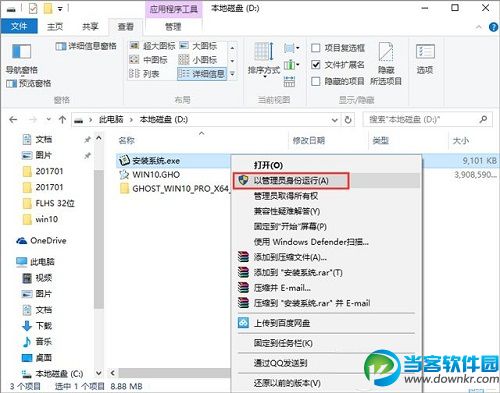Open 桌面 desktop in navigation pane
Viewport: 500px width, 393px height.
pos(37,358)
